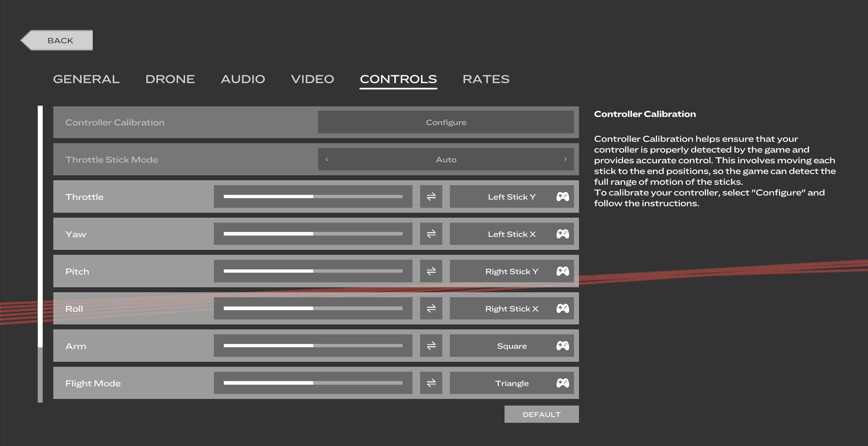
Task: Click the Throttle Stick Mode row label
Action: [112, 160]
